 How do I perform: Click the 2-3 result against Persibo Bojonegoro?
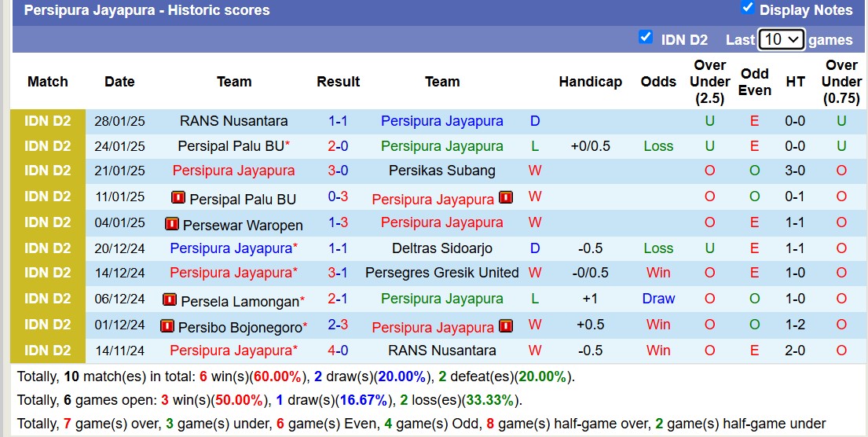pyautogui.click(x=338, y=325)
